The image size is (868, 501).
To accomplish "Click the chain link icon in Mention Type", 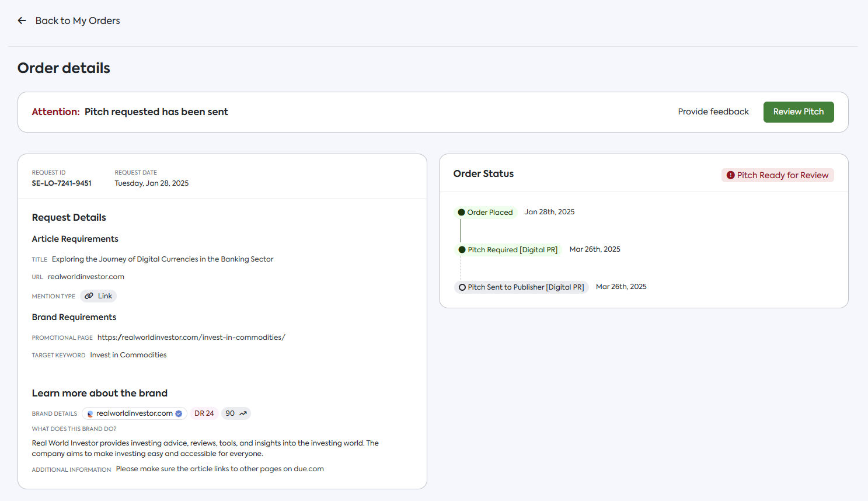I will (89, 296).
